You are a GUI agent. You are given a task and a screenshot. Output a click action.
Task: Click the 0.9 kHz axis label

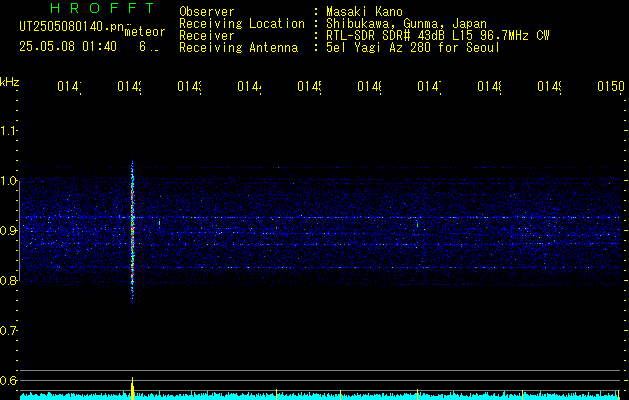click(8, 231)
